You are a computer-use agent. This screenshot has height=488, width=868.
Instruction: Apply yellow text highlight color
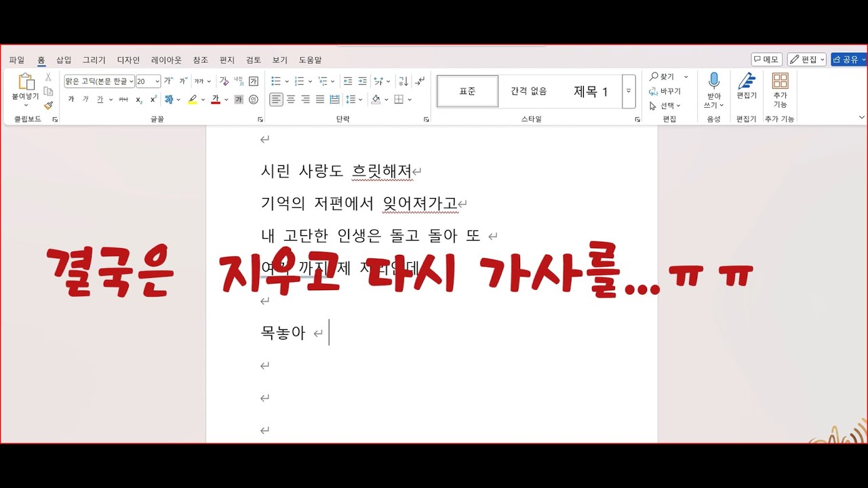tap(193, 100)
